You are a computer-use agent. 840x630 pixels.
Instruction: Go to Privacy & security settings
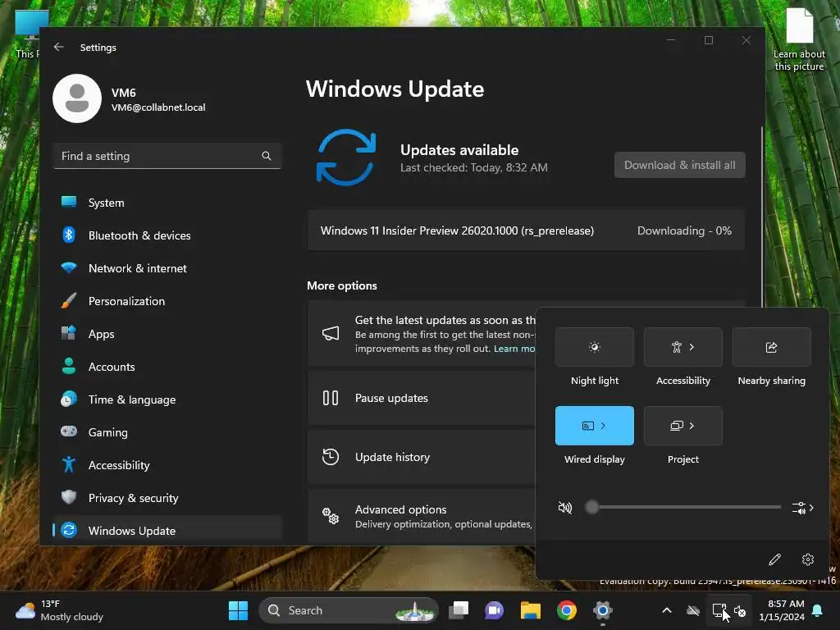[x=167, y=498]
